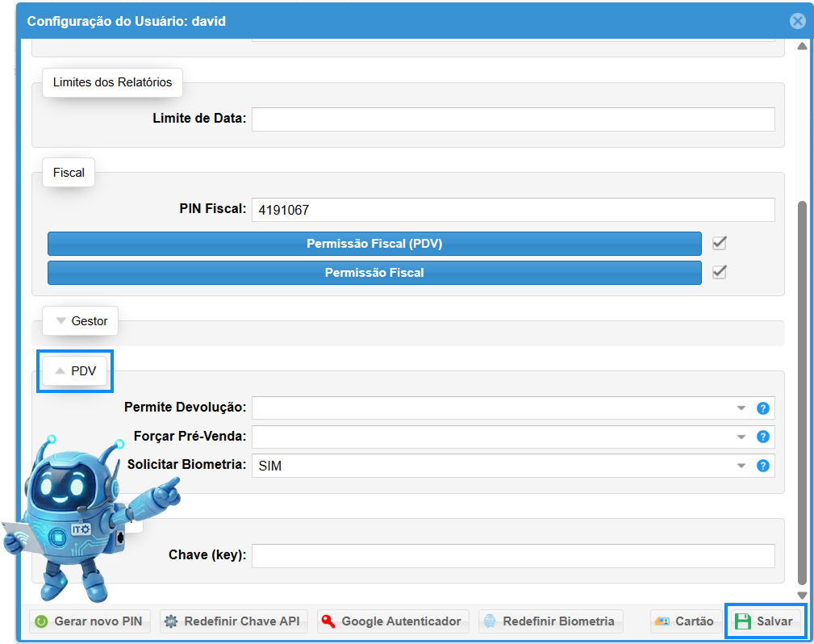Click the help icon beside Solicitar Biometria
814x644 pixels.
[x=762, y=466]
